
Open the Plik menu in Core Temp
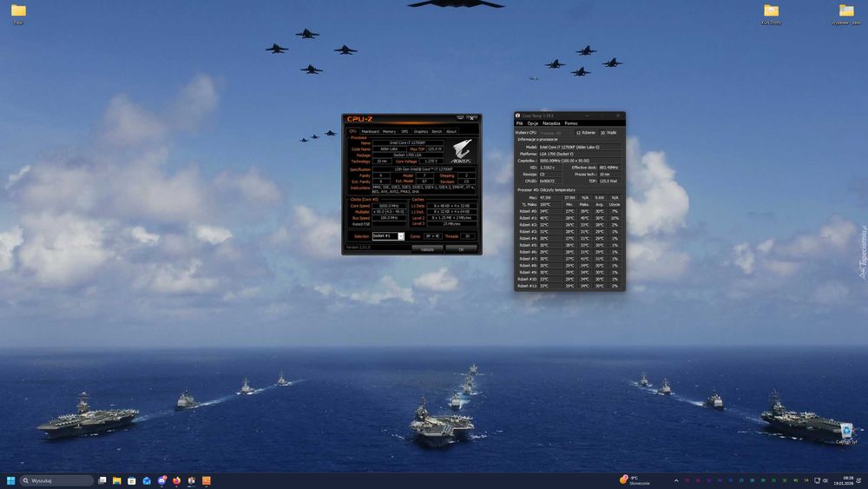point(519,123)
